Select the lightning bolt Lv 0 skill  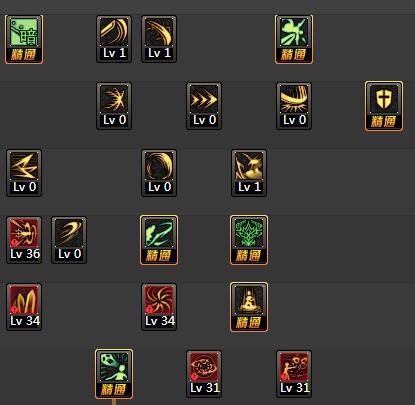24,173
